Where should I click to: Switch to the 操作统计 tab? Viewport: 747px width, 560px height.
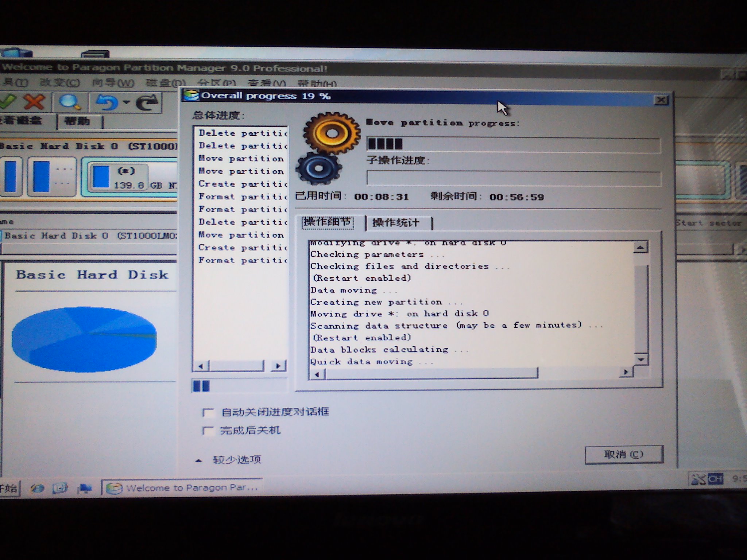click(395, 222)
